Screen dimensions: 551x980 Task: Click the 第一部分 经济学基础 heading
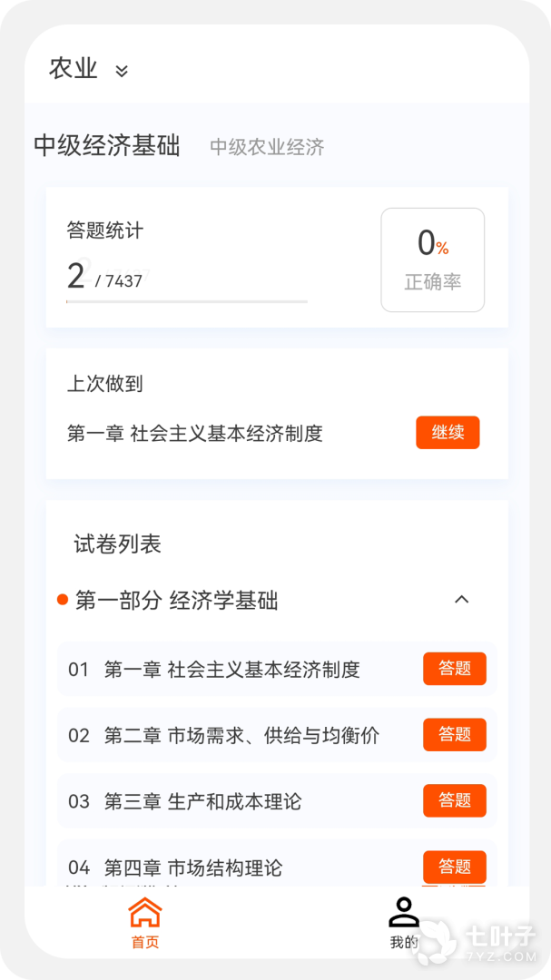[x=176, y=601]
